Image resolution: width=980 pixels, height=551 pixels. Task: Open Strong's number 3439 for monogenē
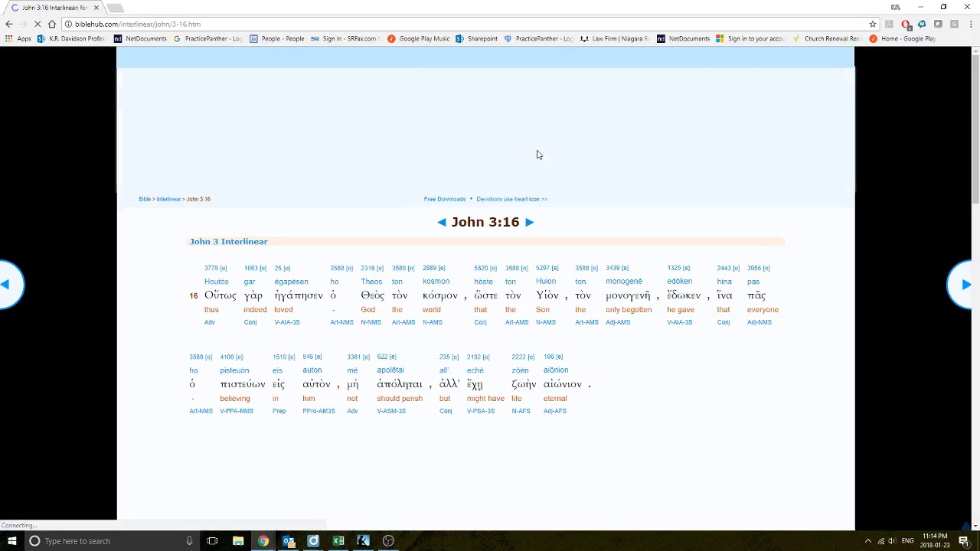point(612,269)
